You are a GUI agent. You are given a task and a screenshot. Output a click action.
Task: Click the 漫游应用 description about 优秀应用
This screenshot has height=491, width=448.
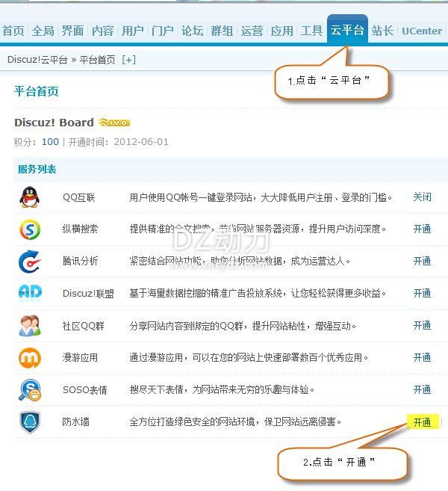249,358
